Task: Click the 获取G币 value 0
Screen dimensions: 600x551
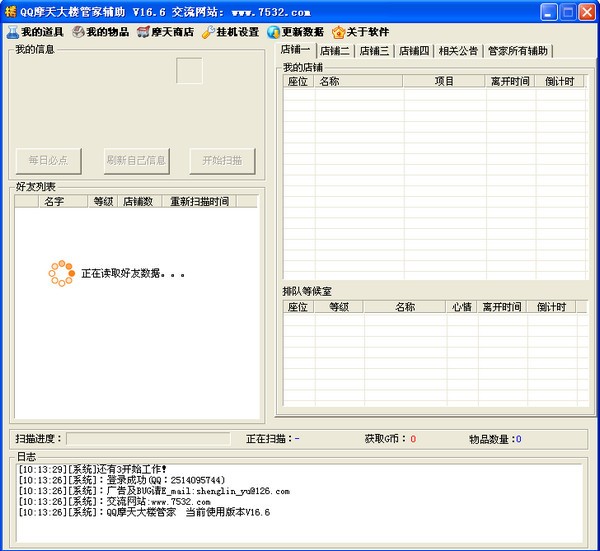Action: (x=413, y=439)
